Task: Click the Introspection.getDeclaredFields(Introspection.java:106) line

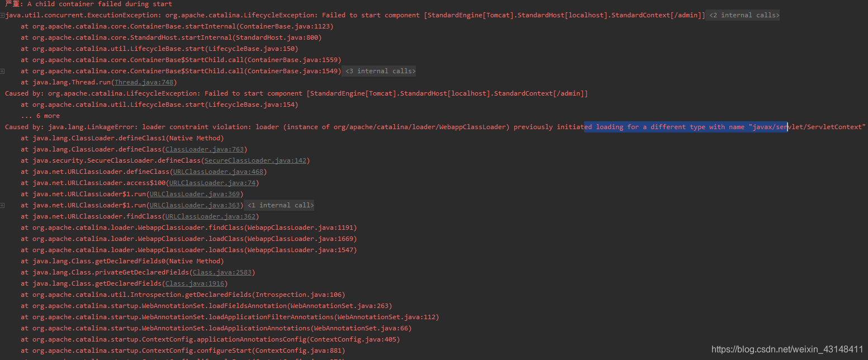Action: coord(183,295)
